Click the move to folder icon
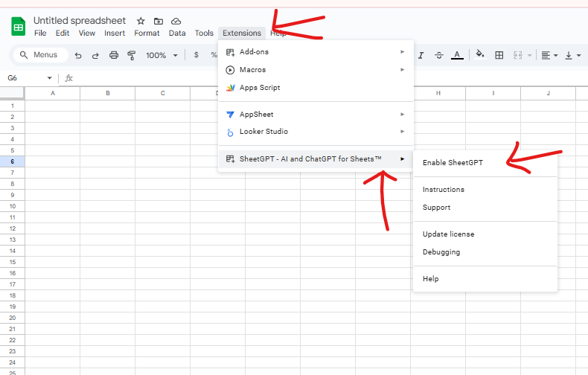Image resolution: width=588 pixels, height=375 pixels. coord(159,21)
